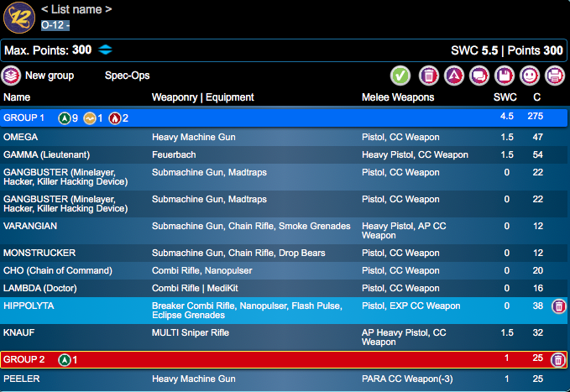This screenshot has height=392, width=570.
Task: Click MULTI Sniper Rifle weapon text
Action: 190,332
